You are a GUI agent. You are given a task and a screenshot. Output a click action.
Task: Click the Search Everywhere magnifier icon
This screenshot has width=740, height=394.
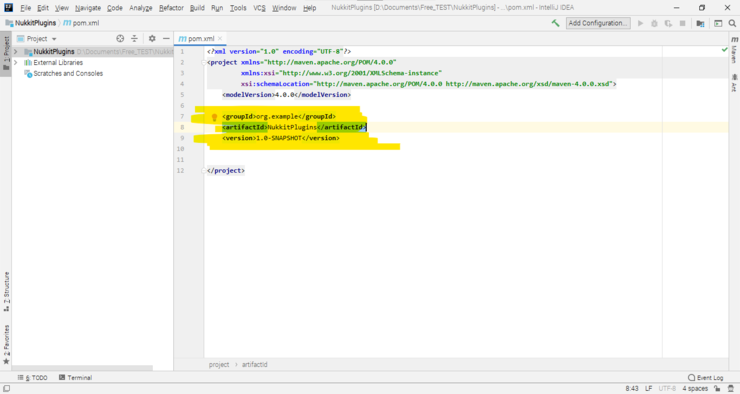(x=732, y=23)
